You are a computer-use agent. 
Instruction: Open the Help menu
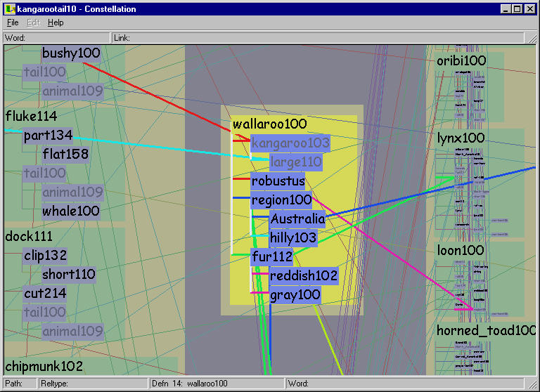tap(55, 22)
